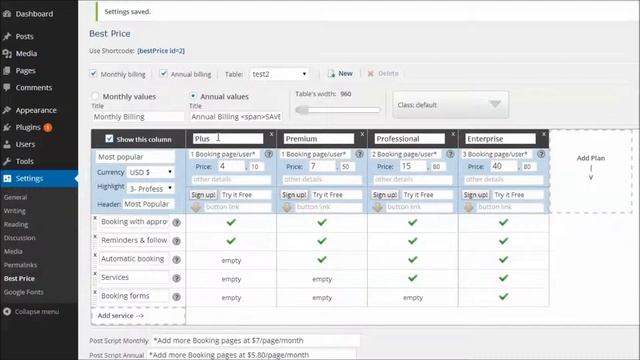Toggle Plus checkmark for Booking with approval

231,222
